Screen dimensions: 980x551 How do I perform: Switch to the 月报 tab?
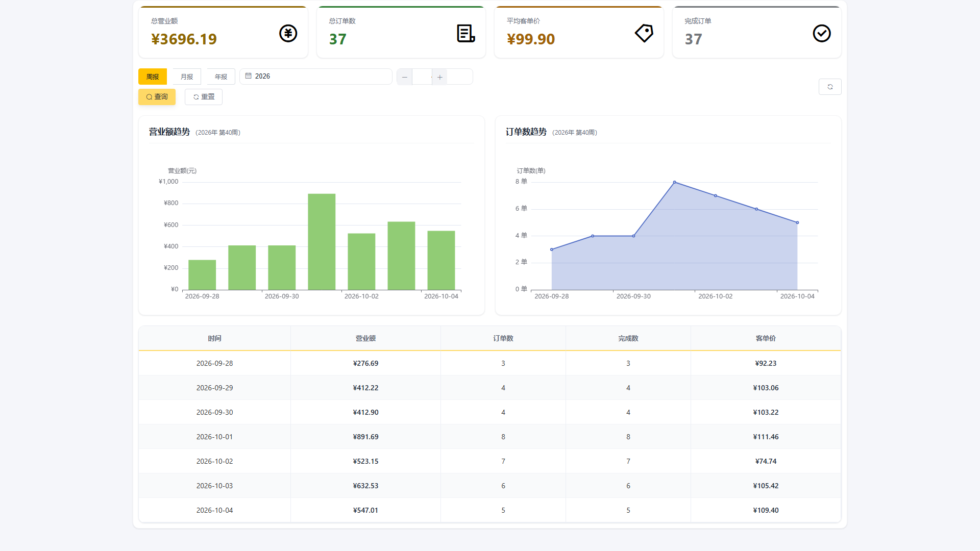click(187, 77)
